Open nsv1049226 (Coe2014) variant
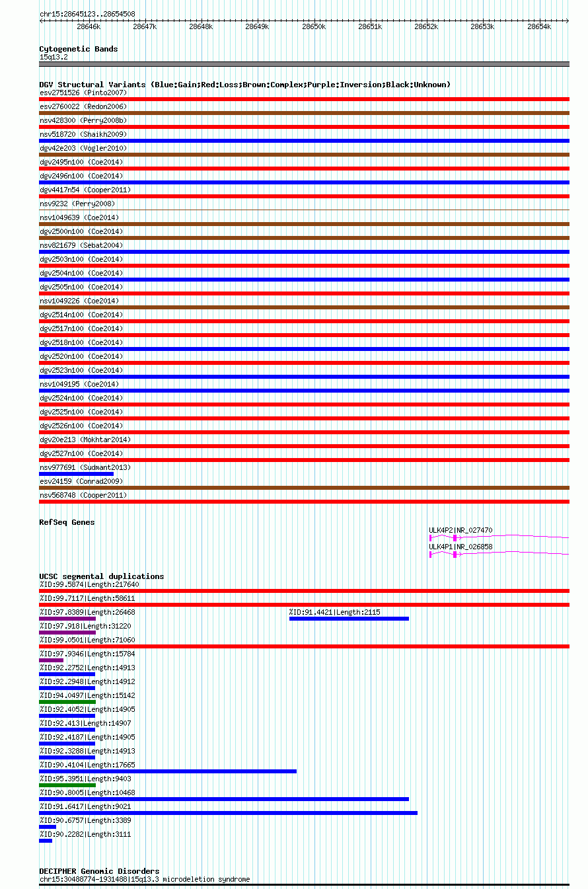This screenshot has height=889, width=588. pos(79,301)
